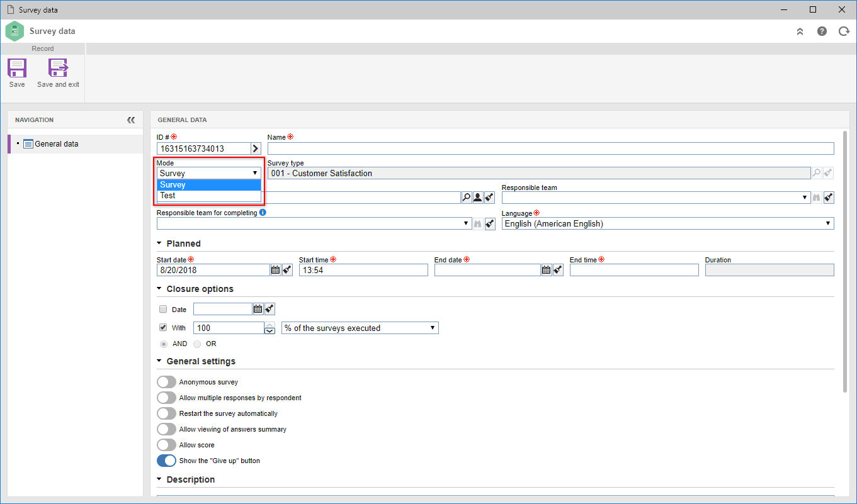Screen dimensions: 857x504
Task: Click magnifier icon left of the user icon
Action: point(467,198)
